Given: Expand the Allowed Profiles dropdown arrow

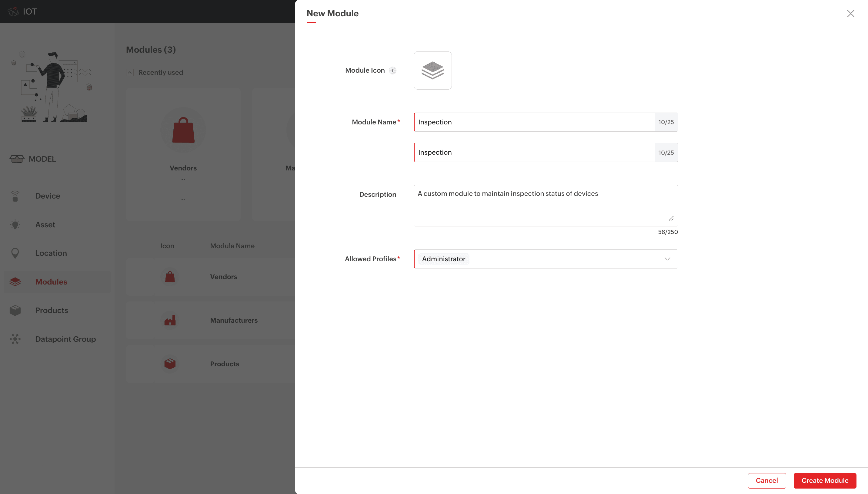Looking at the screenshot, I should tap(667, 259).
